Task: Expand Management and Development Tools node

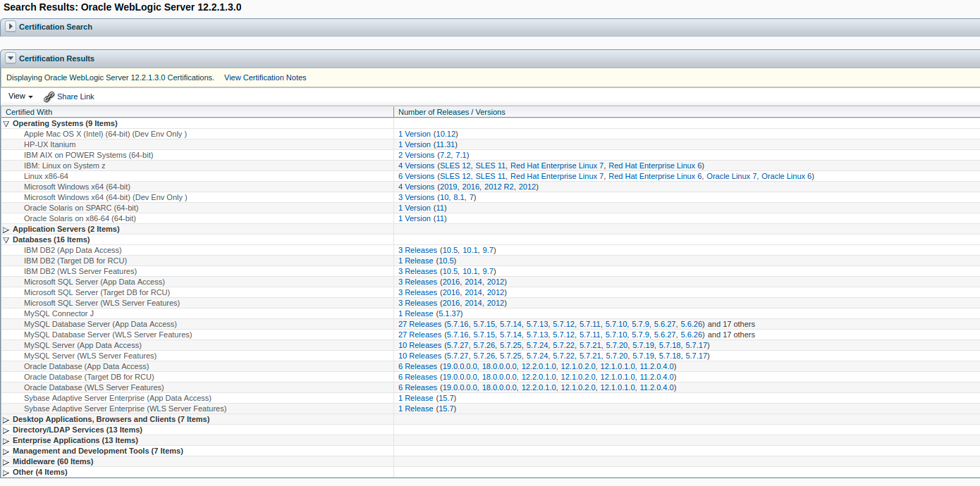Action: 6,451
